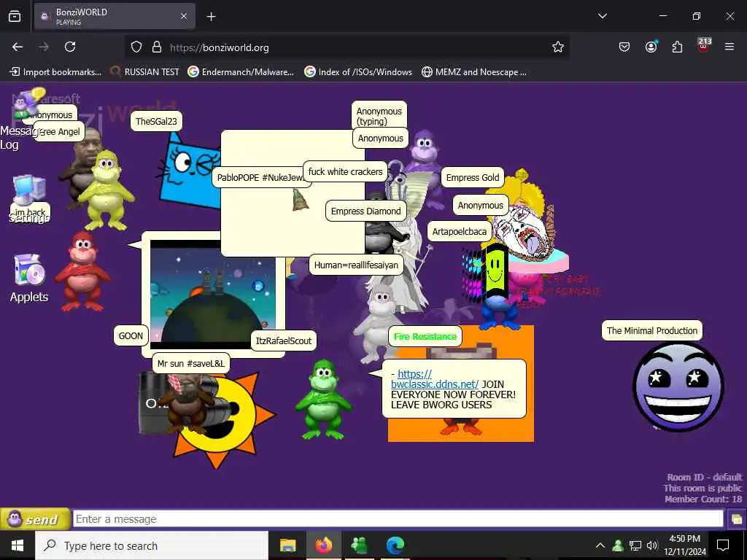Open the Settings computer icon
The height and width of the screenshot is (560, 747).
(x=29, y=190)
